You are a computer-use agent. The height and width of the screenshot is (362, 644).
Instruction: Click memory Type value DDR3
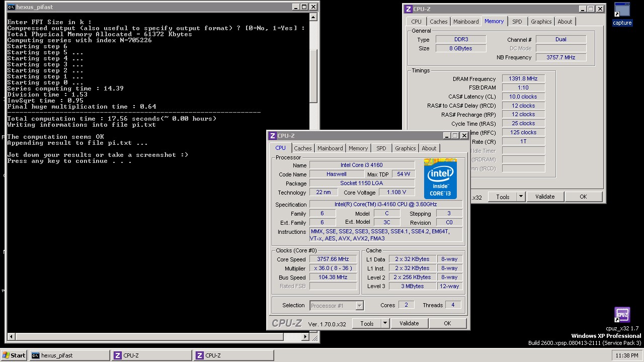tap(461, 39)
